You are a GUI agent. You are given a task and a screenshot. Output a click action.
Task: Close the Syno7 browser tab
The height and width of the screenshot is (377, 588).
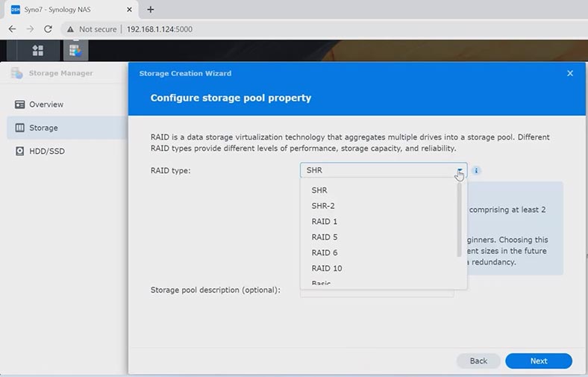129,10
